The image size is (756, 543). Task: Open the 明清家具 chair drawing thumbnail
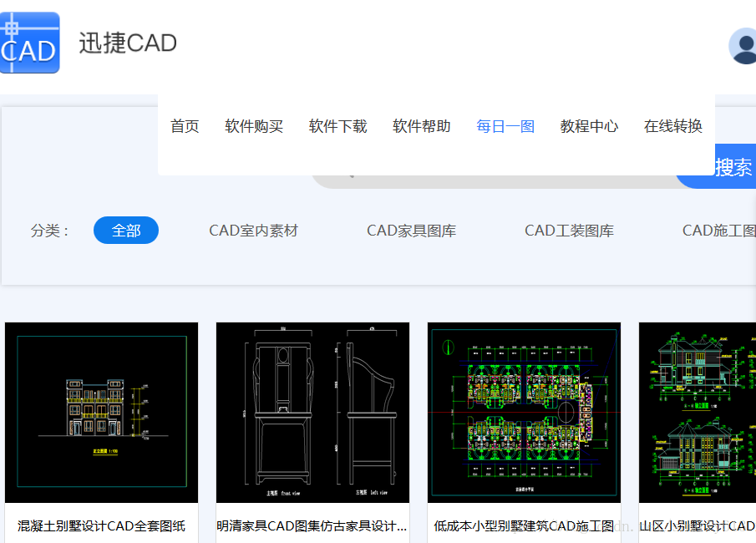pos(313,413)
